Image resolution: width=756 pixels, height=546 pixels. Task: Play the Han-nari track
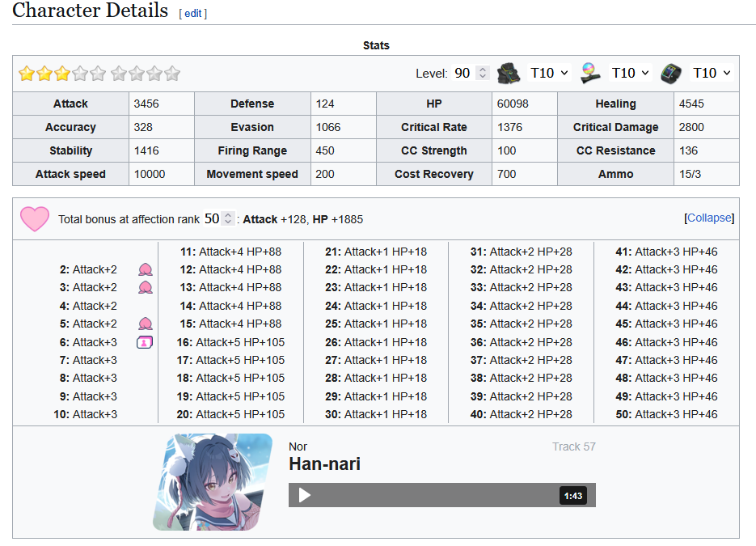[x=304, y=495]
